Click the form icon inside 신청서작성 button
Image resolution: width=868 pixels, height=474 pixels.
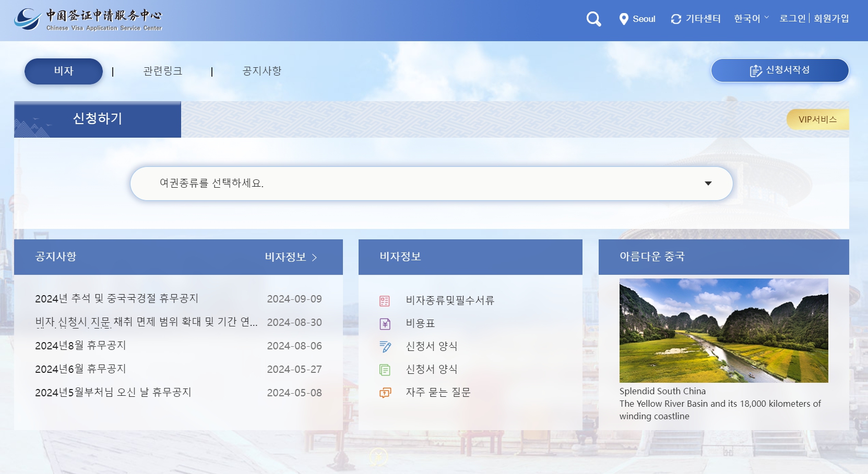(755, 71)
